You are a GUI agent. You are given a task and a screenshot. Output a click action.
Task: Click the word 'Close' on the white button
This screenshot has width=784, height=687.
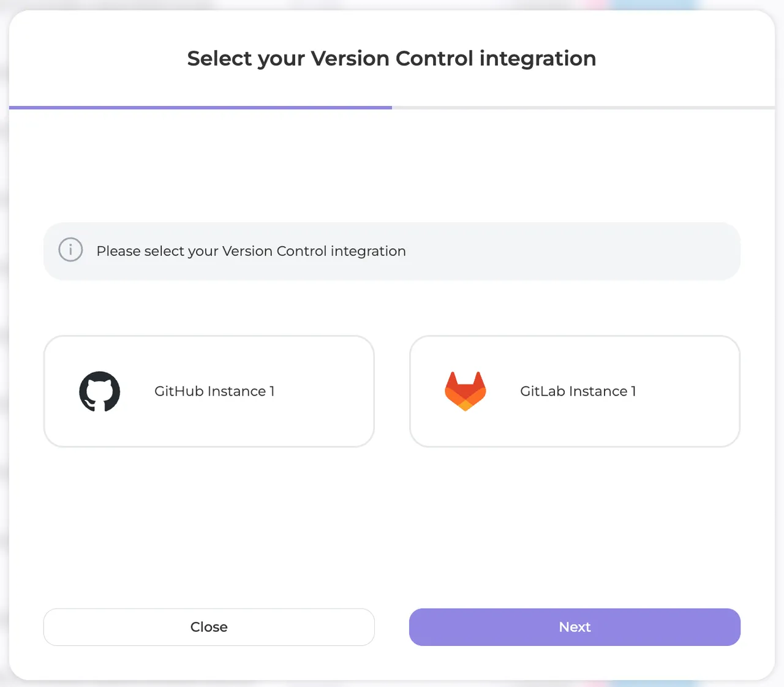pyautogui.click(x=209, y=627)
